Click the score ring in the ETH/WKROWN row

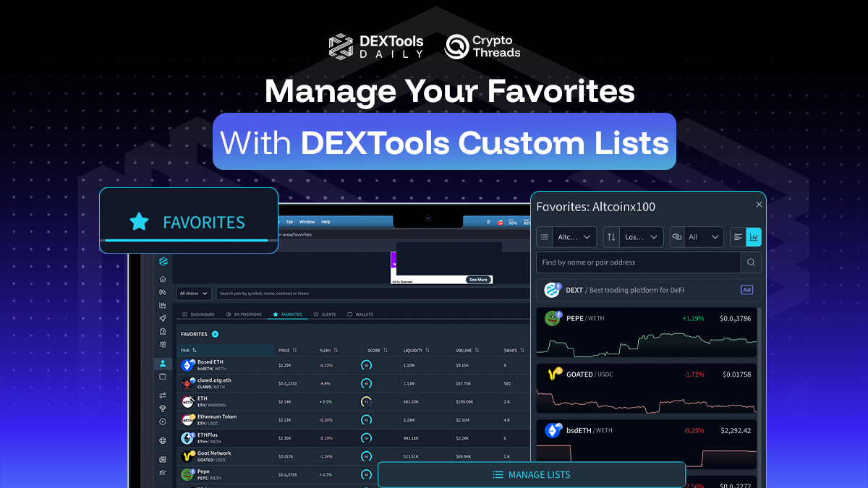366,401
